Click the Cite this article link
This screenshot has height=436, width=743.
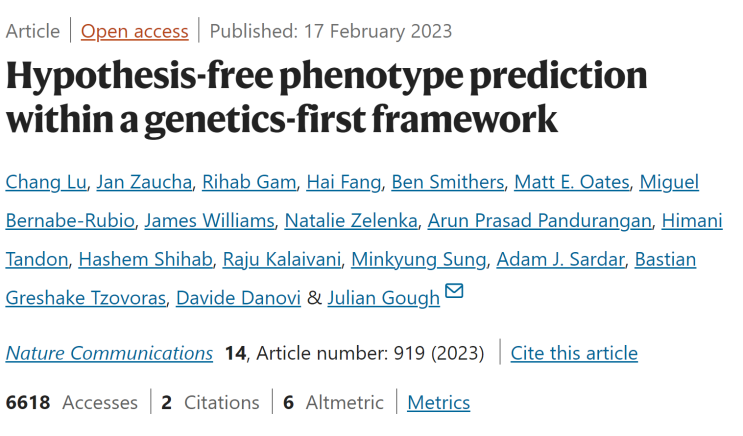tap(574, 353)
